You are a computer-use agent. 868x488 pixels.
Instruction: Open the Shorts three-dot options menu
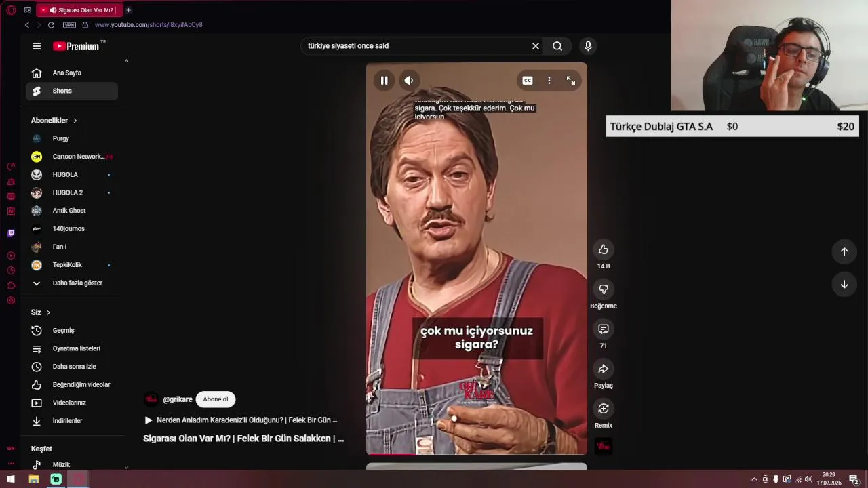(549, 81)
